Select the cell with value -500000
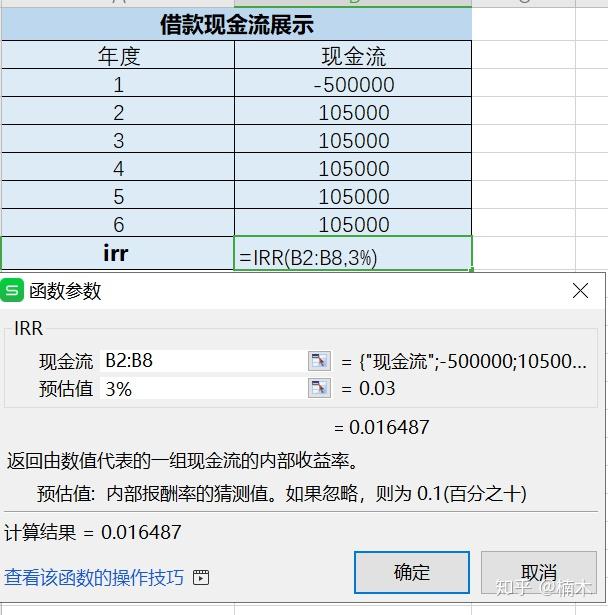Screen dimensions: 608x615 click(353, 83)
